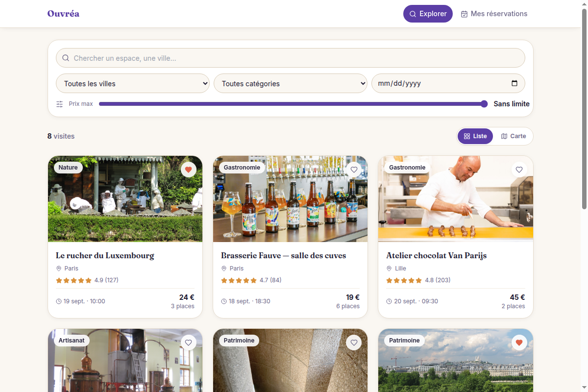Image resolution: width=588 pixels, height=392 pixels.
Task: Click the clock icon beside 20 sept. · 09:30
Action: point(389,301)
